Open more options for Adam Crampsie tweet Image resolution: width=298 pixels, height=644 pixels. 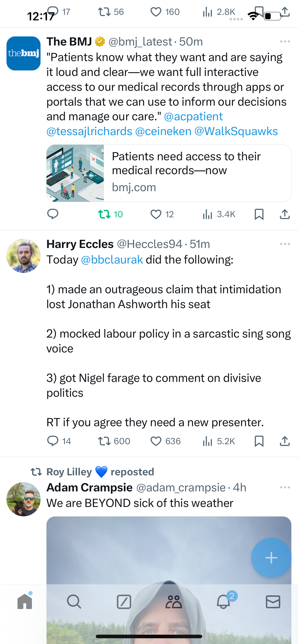285,487
